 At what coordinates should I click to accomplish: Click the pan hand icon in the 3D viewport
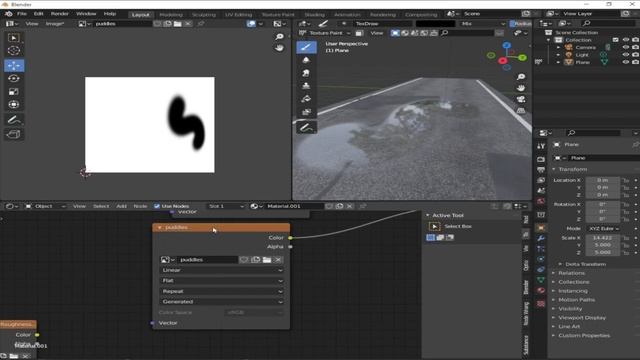point(521,88)
